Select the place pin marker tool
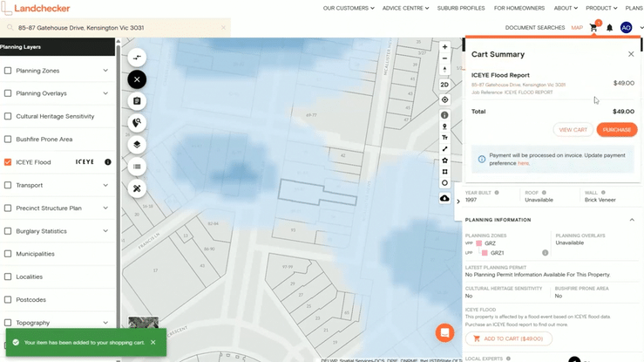 click(x=444, y=126)
